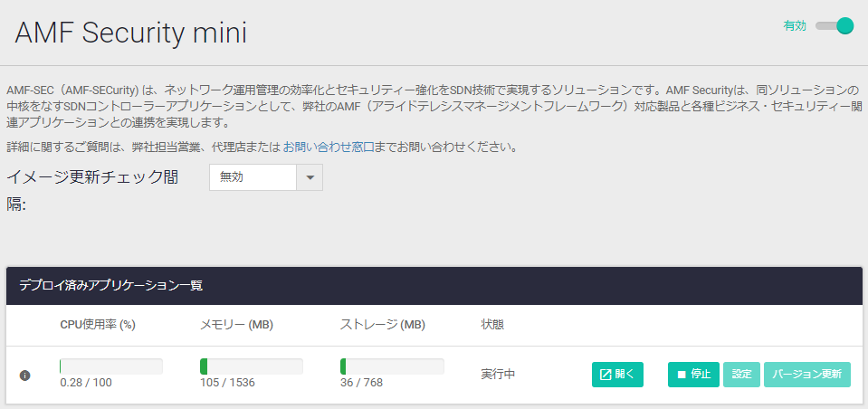Select the メモリー (MB) column header

coord(236,325)
